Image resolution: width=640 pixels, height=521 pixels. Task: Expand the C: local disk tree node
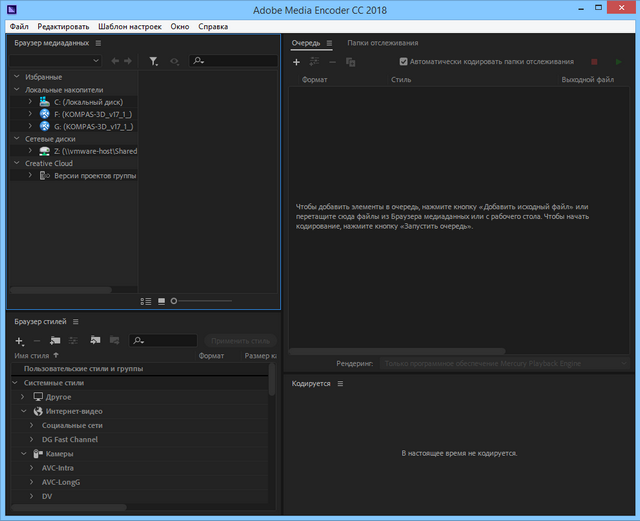(x=30, y=102)
